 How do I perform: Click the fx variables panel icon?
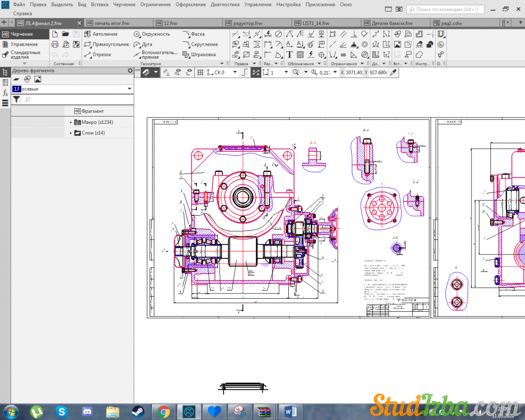(x=5, y=92)
